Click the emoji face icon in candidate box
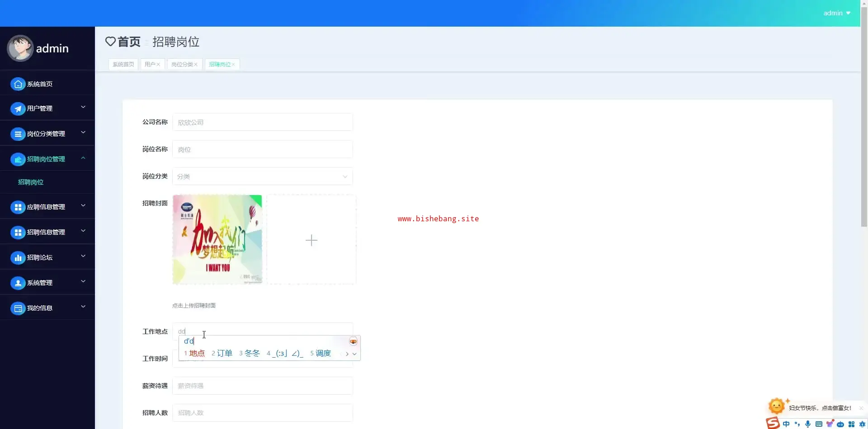Screen dimensions: 868x429 [x=353, y=341]
